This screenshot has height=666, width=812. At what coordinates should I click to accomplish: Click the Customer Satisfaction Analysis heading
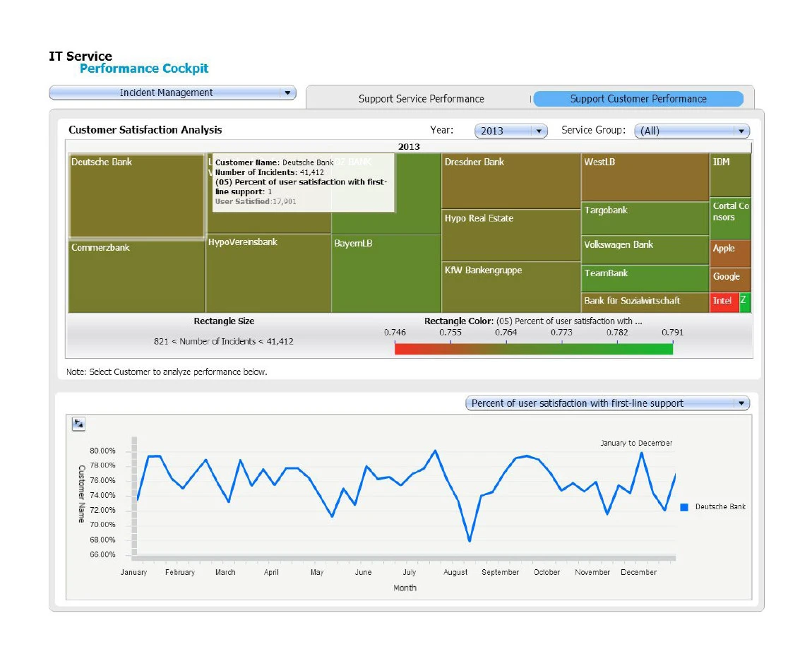tap(145, 130)
